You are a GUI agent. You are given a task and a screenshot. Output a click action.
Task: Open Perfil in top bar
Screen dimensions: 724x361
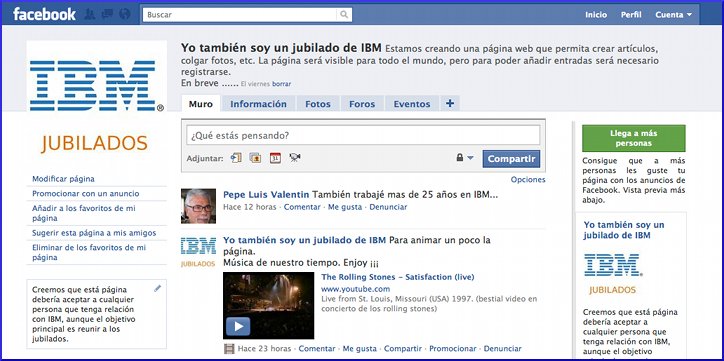[631, 15]
